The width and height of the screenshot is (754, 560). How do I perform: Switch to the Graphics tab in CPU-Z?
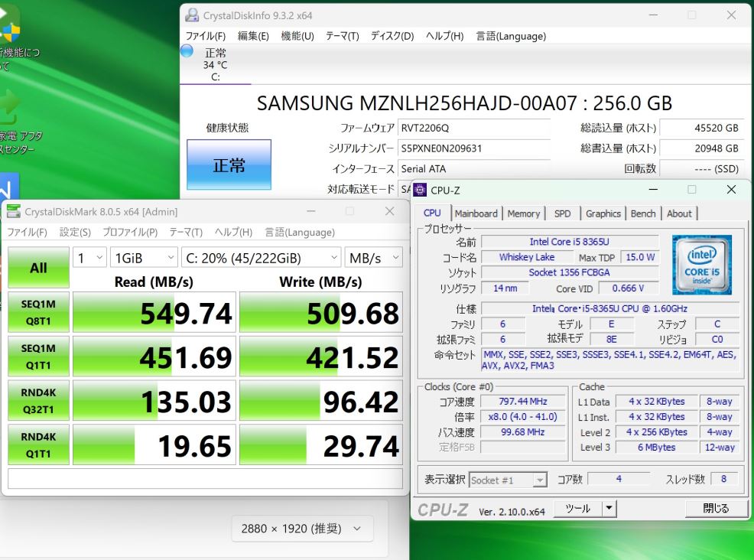click(603, 213)
